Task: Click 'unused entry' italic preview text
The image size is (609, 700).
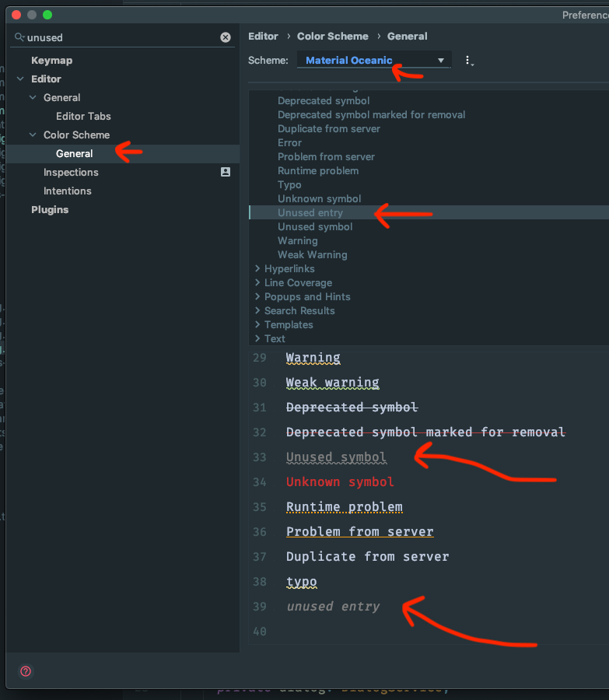Action: click(x=333, y=607)
